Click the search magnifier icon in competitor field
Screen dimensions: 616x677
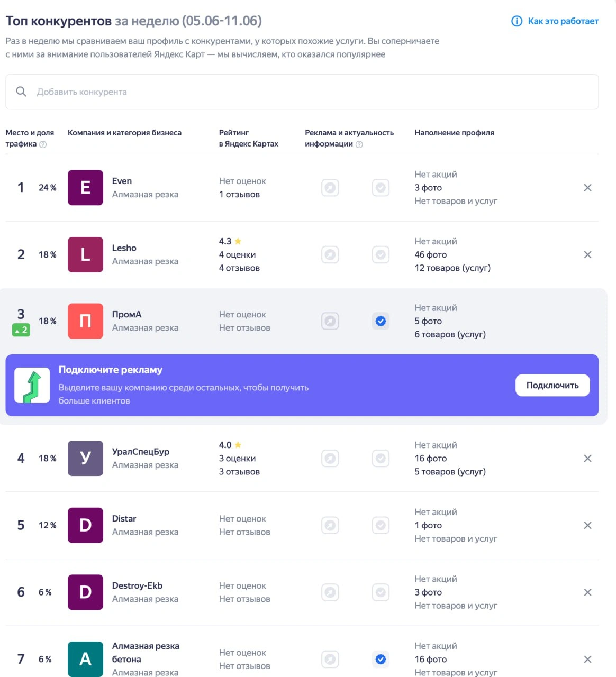coord(21,92)
